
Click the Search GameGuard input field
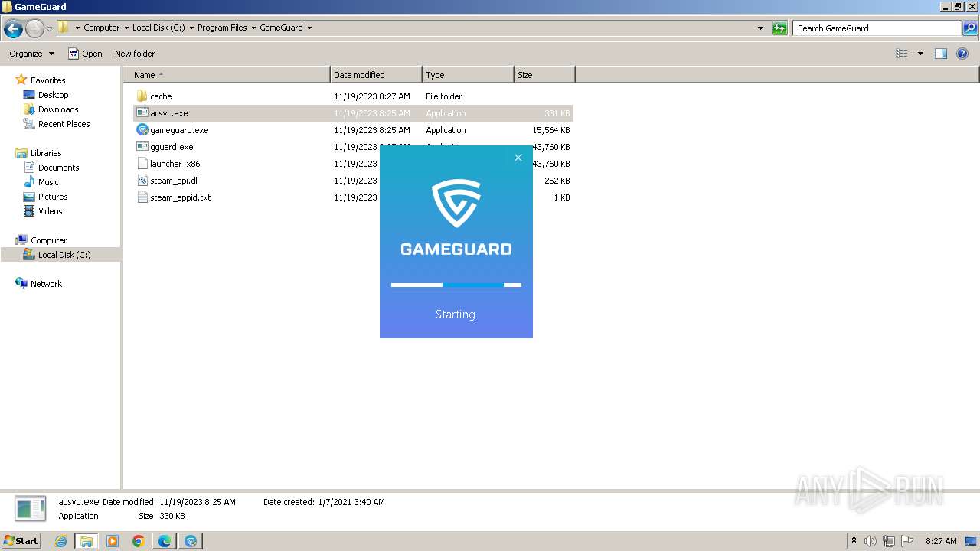pos(877,28)
